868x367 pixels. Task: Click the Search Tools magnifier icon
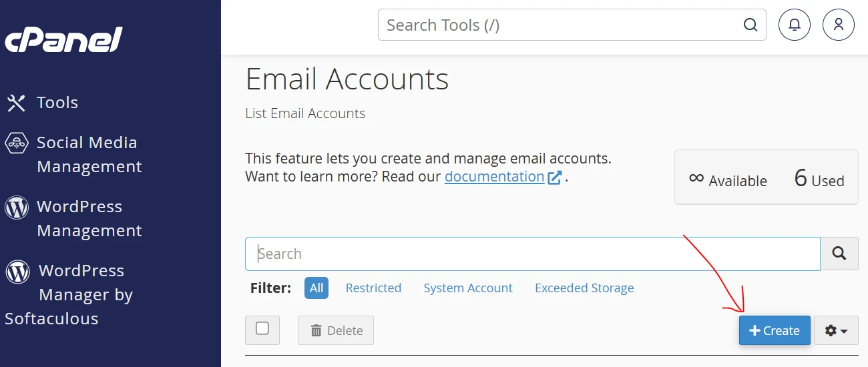[x=750, y=25]
